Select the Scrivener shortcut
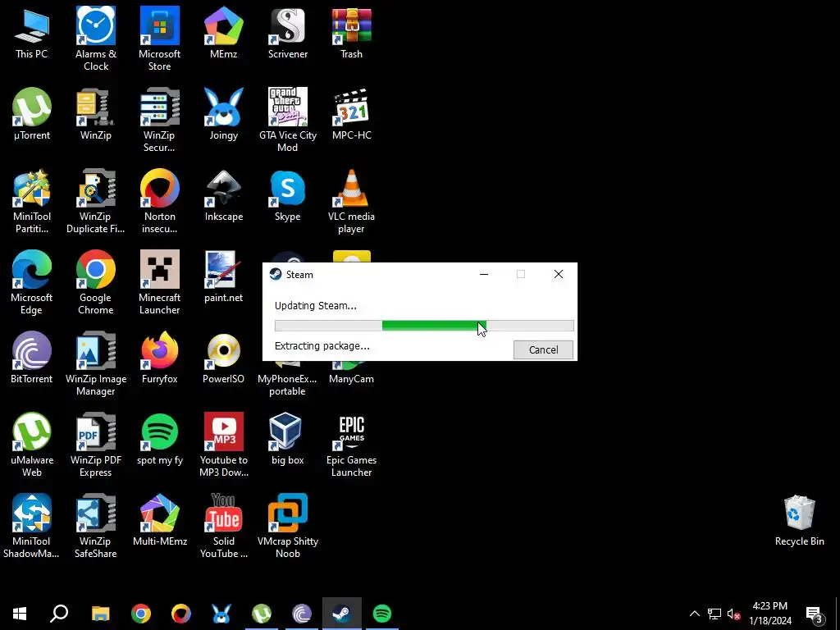Viewport: 840px width, 630px height. tap(288, 33)
